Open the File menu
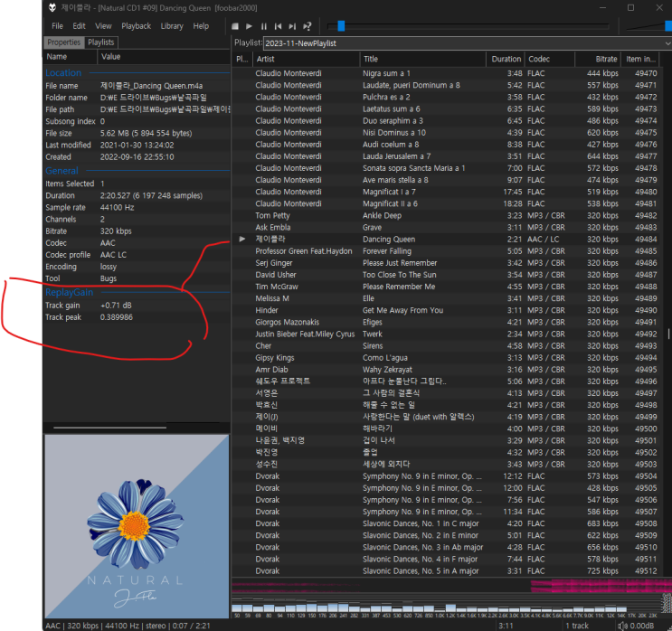Screen dimensions: 672x631 (57, 26)
